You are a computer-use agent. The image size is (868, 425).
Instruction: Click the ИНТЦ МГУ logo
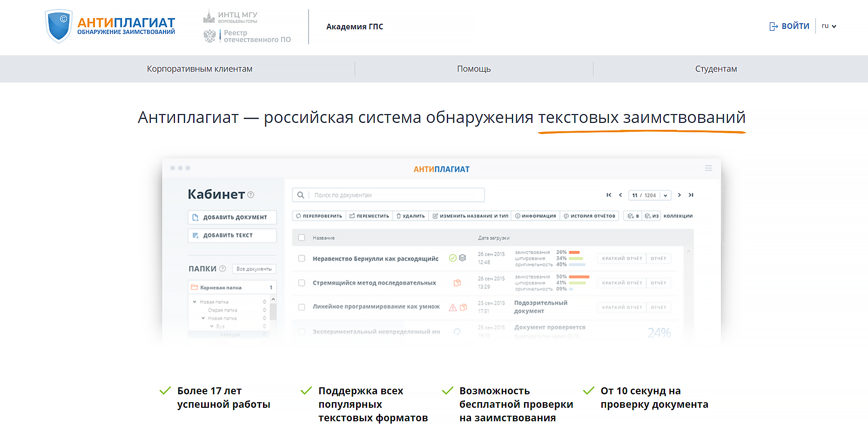[x=230, y=17]
